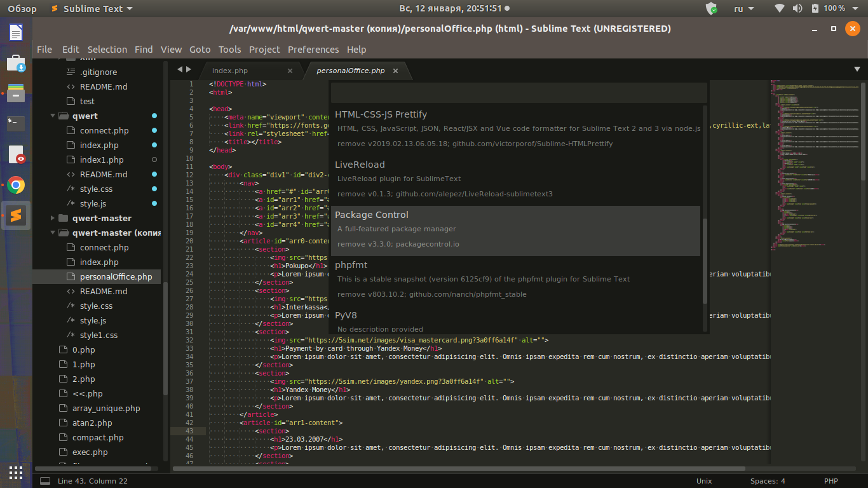
Task: Launch Google Chrome from the dock
Action: 16,186
